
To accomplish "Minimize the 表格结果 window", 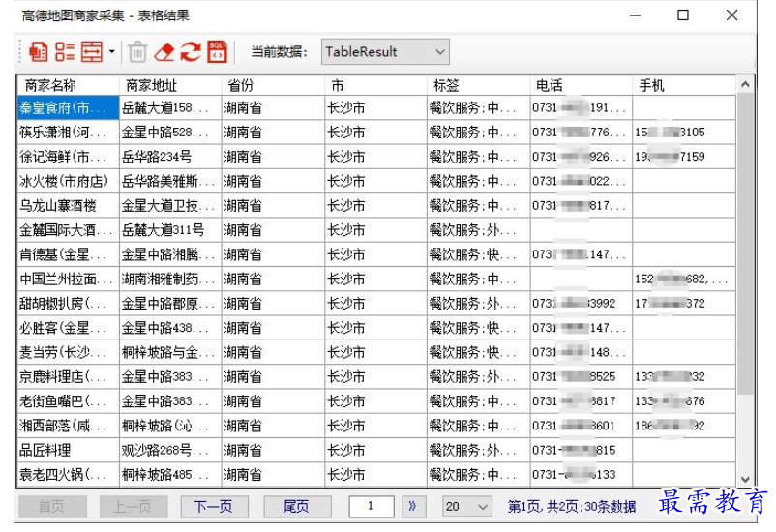I will click(x=636, y=15).
